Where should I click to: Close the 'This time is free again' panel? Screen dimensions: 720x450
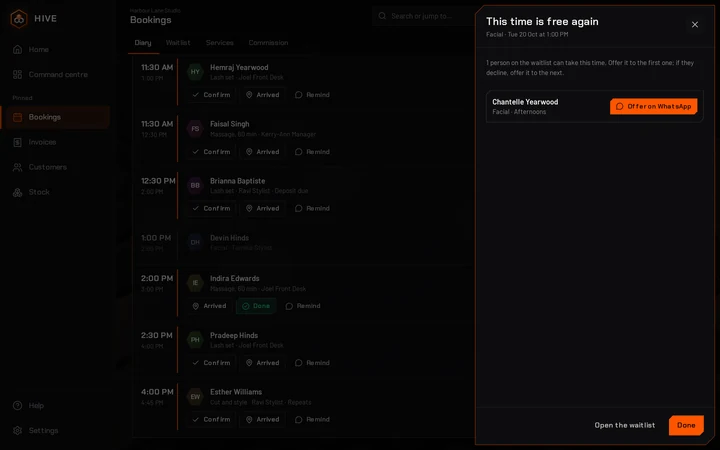click(695, 25)
